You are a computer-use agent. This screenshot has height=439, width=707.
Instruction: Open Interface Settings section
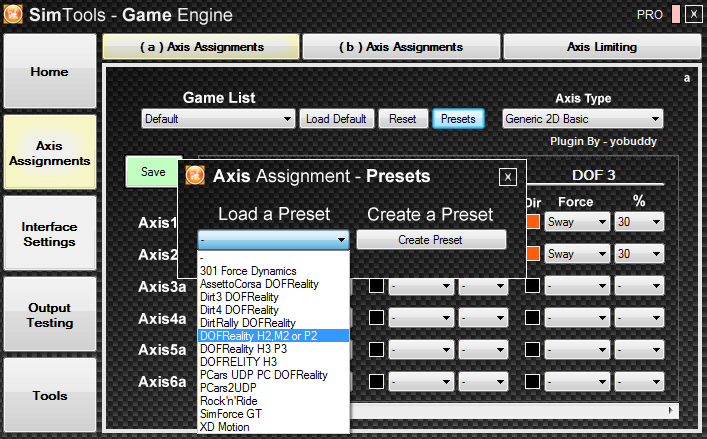[x=50, y=234]
